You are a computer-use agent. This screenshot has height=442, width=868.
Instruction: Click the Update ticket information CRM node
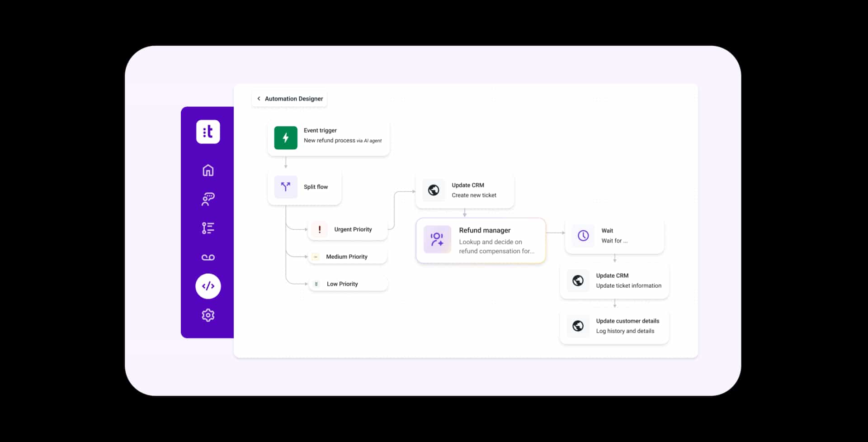coord(614,280)
